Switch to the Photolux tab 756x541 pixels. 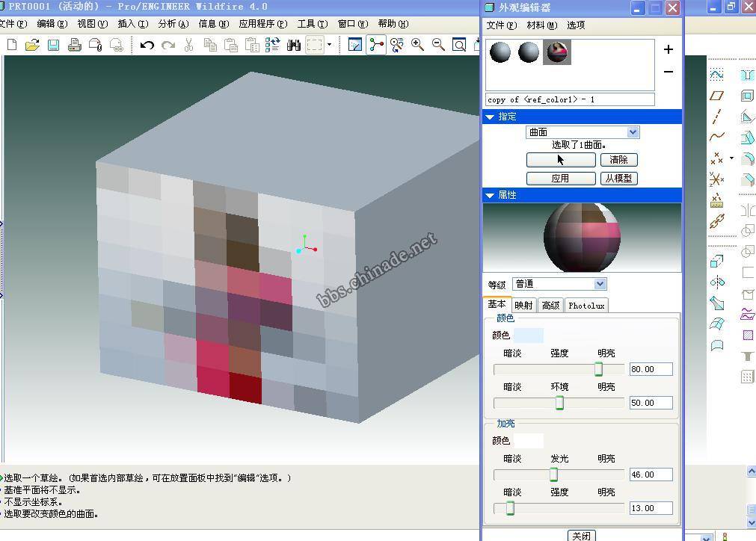click(586, 305)
